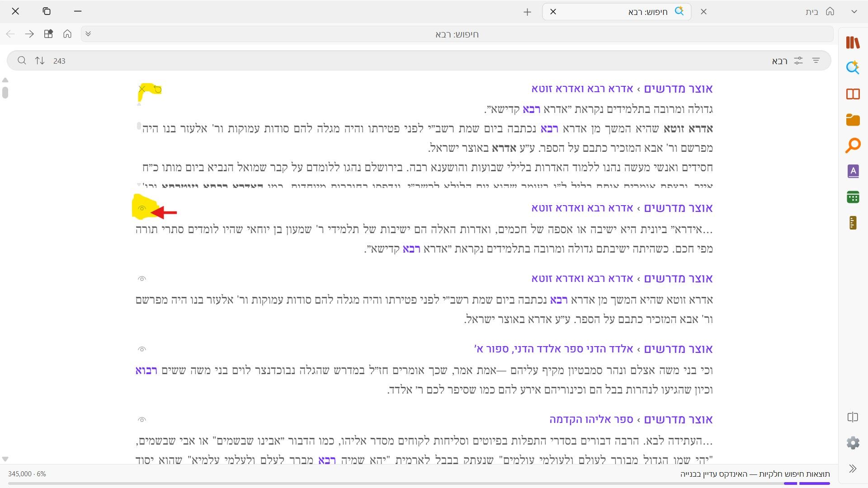This screenshot has width=868, height=488.
Task: Close the expanded first result preview
Action: click(x=142, y=89)
